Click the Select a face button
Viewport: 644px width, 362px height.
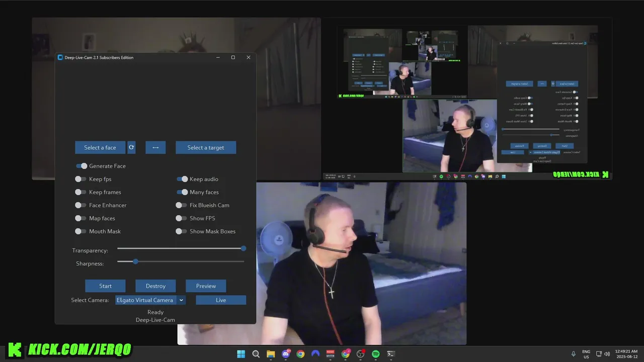tap(100, 147)
